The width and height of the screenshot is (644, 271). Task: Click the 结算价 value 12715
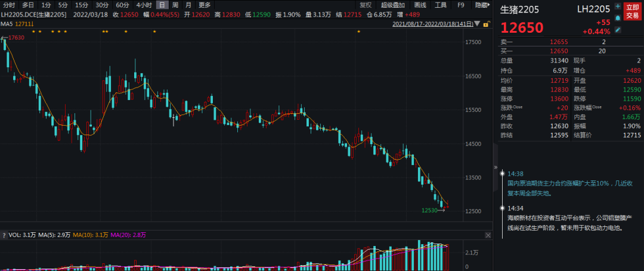tap(631, 135)
